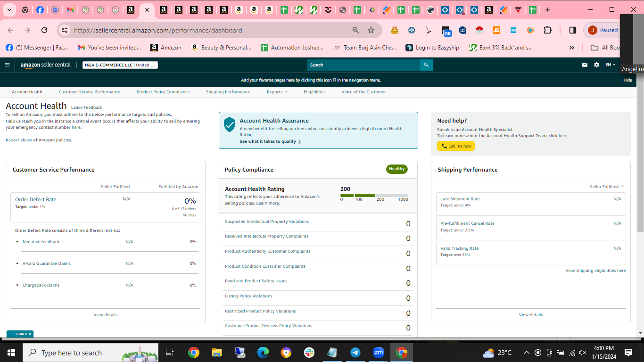Open a new browser tab
Screen dimensions: 644x362
(x=548, y=10)
